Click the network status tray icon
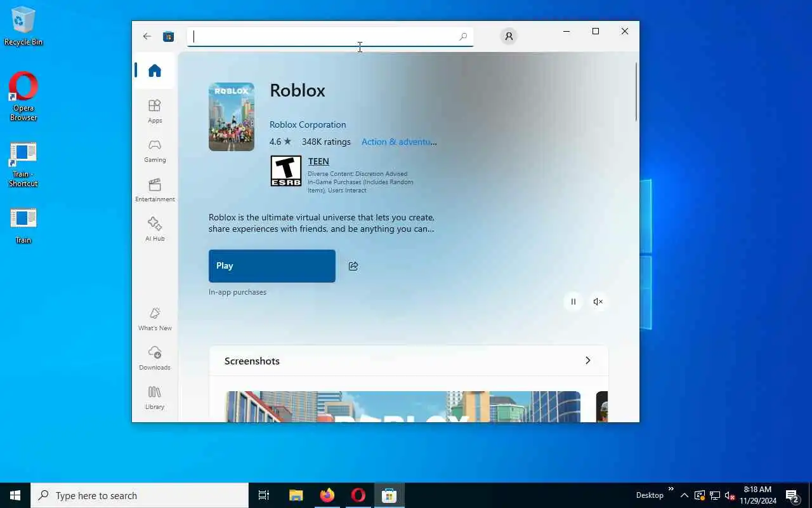The image size is (812, 508). (715, 495)
